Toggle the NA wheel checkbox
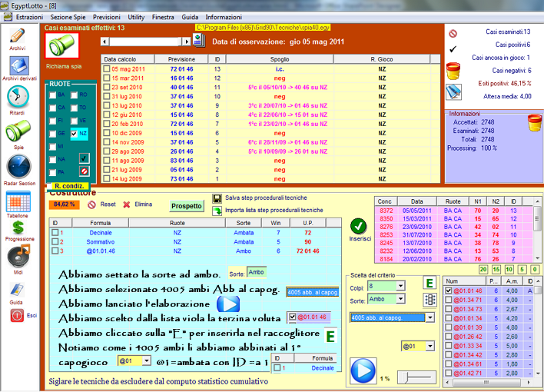The width and height of the screenshot is (544, 392). coord(52,159)
